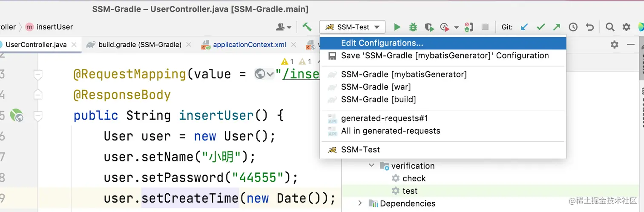
Task: Expand the Dependencies tree node
Action: [x=360, y=203]
